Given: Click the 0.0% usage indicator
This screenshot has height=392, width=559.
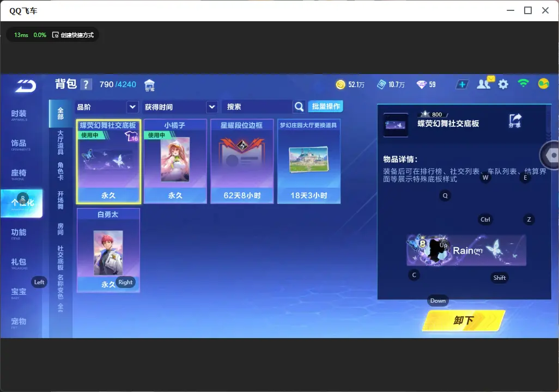Looking at the screenshot, I should pyautogui.click(x=40, y=35).
